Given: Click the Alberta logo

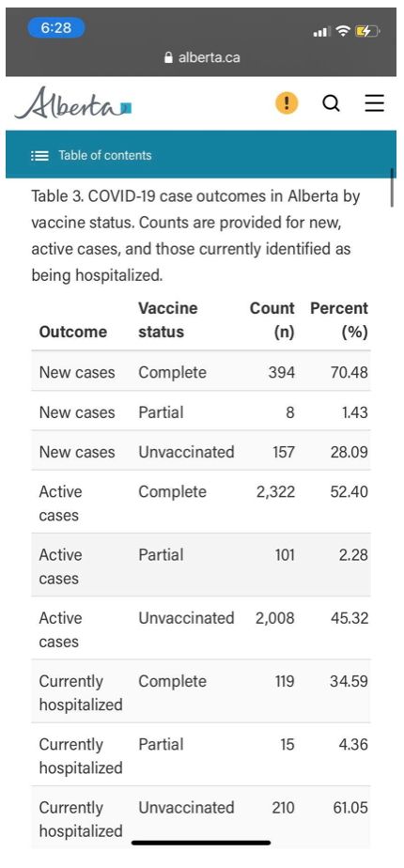Looking at the screenshot, I should [73, 103].
